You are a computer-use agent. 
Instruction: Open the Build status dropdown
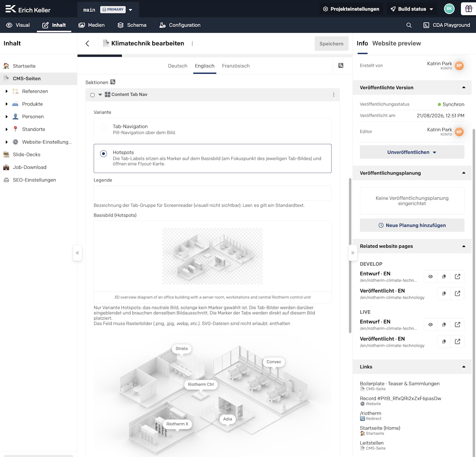point(412,9)
